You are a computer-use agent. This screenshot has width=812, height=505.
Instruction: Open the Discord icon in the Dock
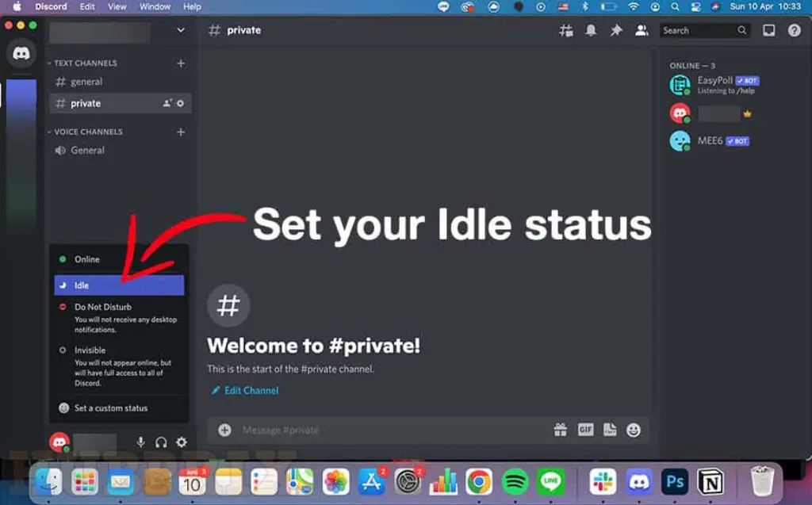[639, 482]
